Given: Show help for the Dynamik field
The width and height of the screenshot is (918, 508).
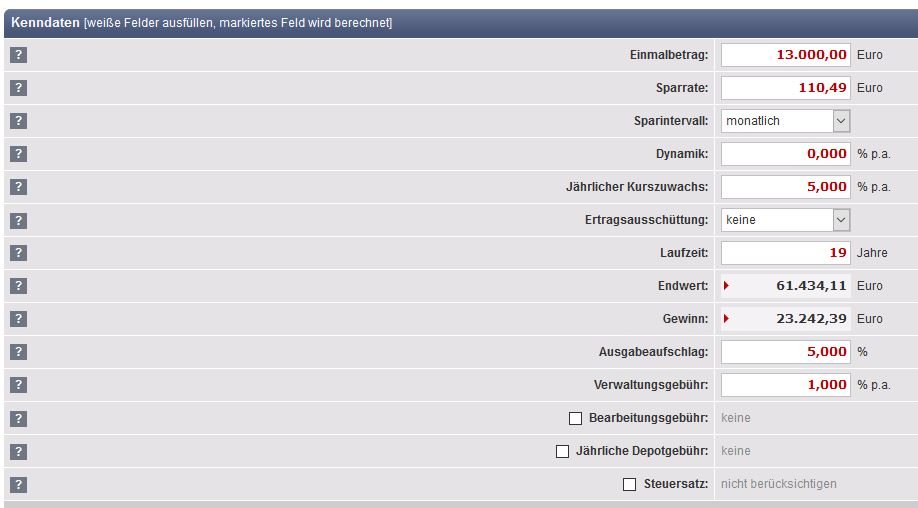Looking at the screenshot, I should coord(18,154).
